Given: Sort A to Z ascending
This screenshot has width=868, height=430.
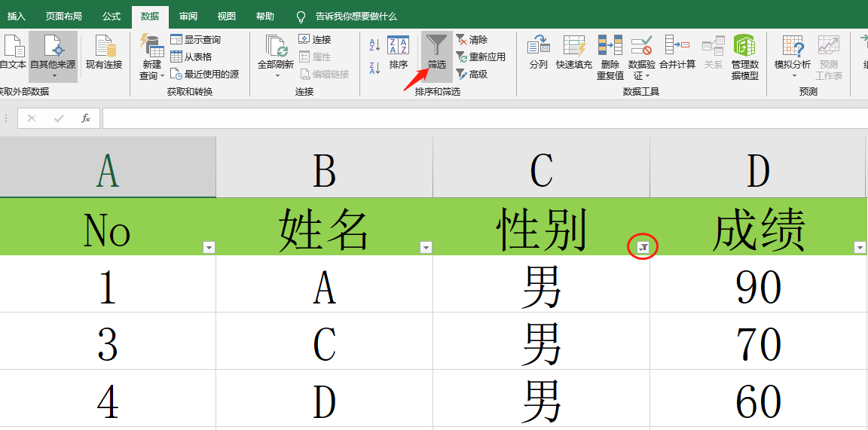Looking at the screenshot, I should pos(374,45).
